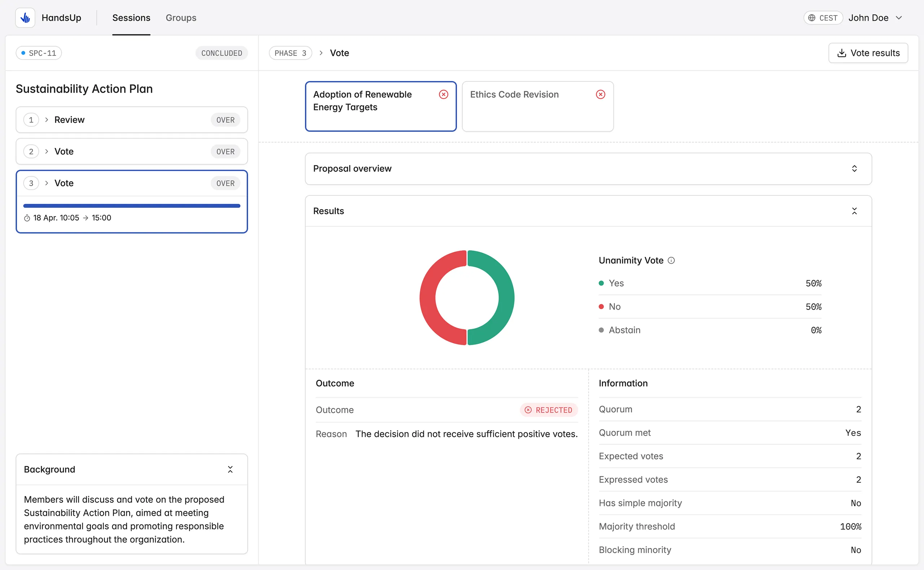Click the download icon in Vote results
Screen dimensions: 924x570
841,53
